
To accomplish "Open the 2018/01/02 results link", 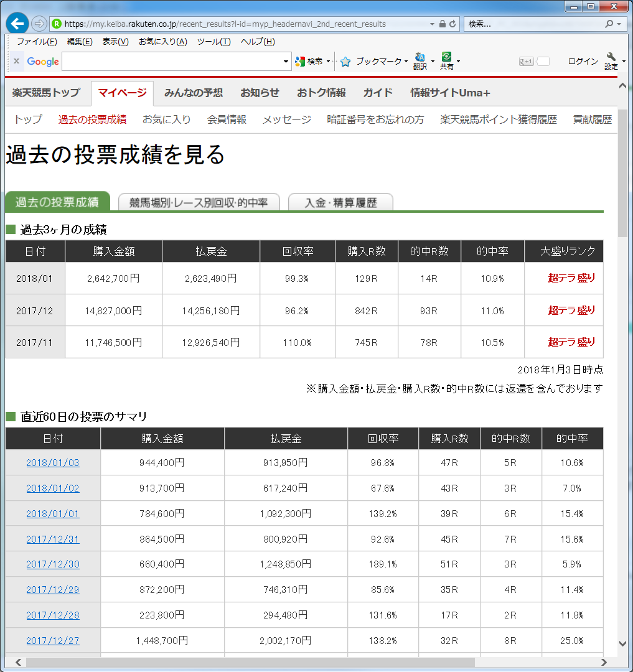I will point(53,488).
